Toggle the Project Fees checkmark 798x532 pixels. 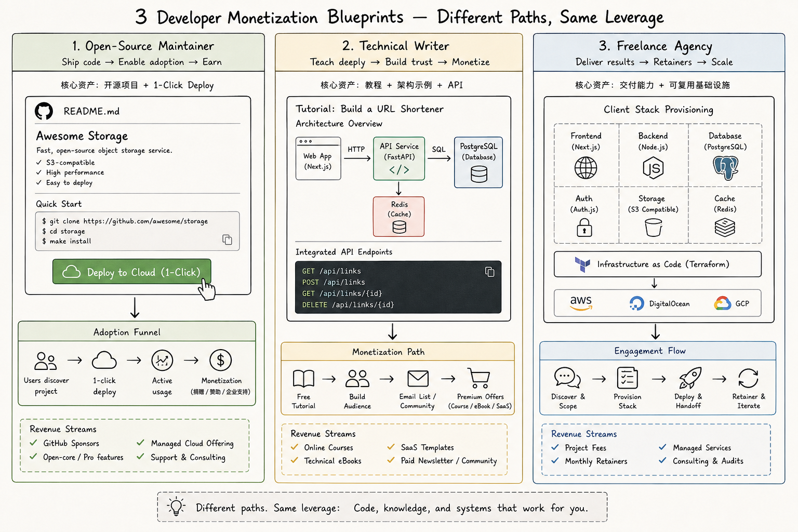coord(555,447)
